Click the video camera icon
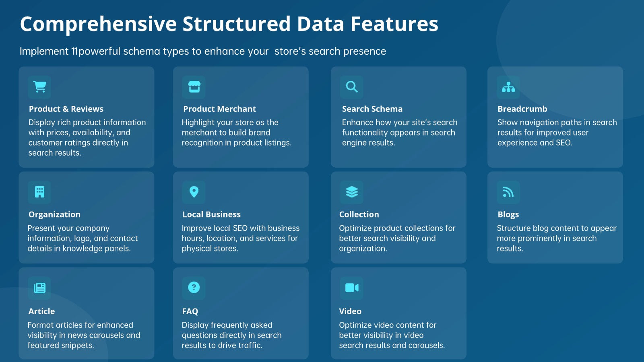This screenshot has height=362, width=644. [351, 288]
